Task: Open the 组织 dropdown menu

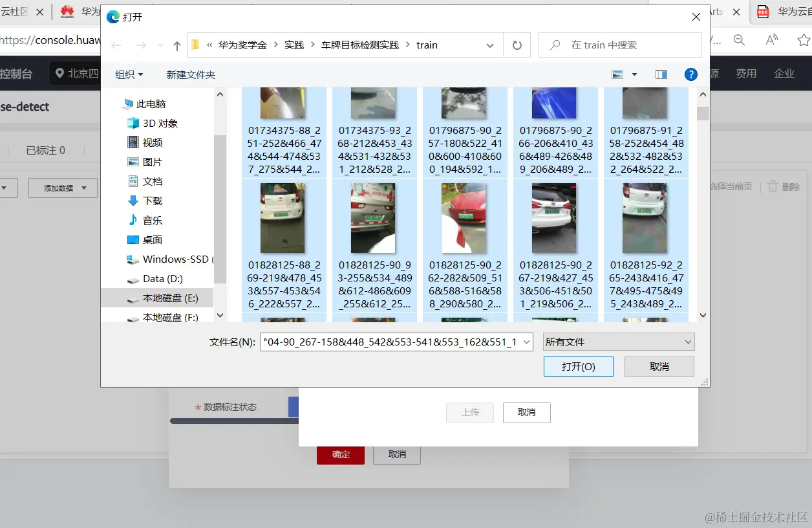Action: click(x=128, y=74)
